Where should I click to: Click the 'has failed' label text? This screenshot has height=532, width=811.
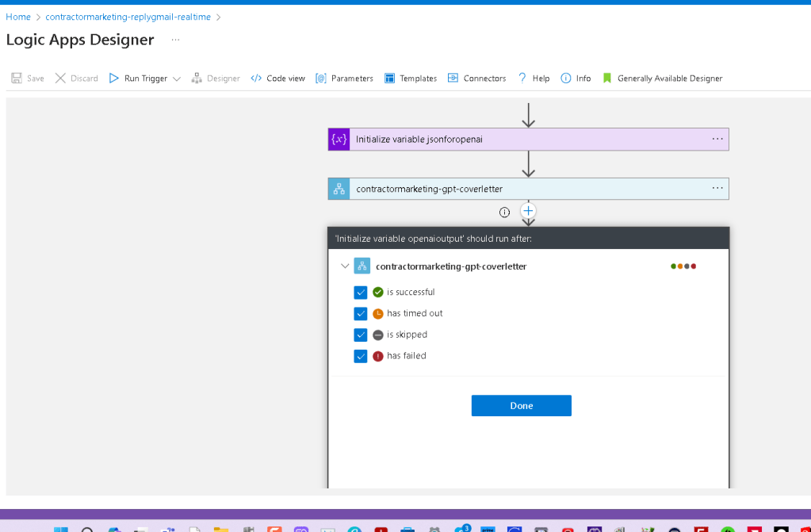pos(407,356)
